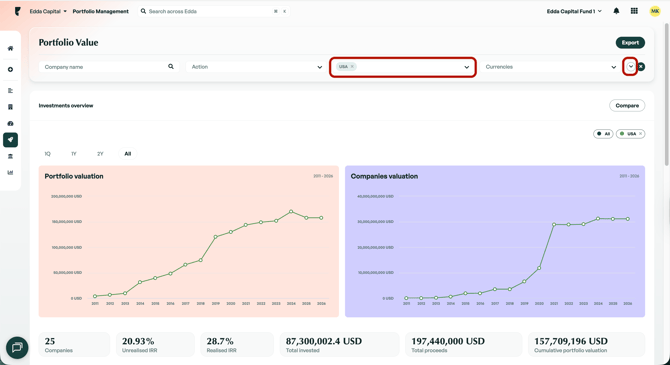
Task: Open the list sidebar icon below the plus
Action: point(10,90)
